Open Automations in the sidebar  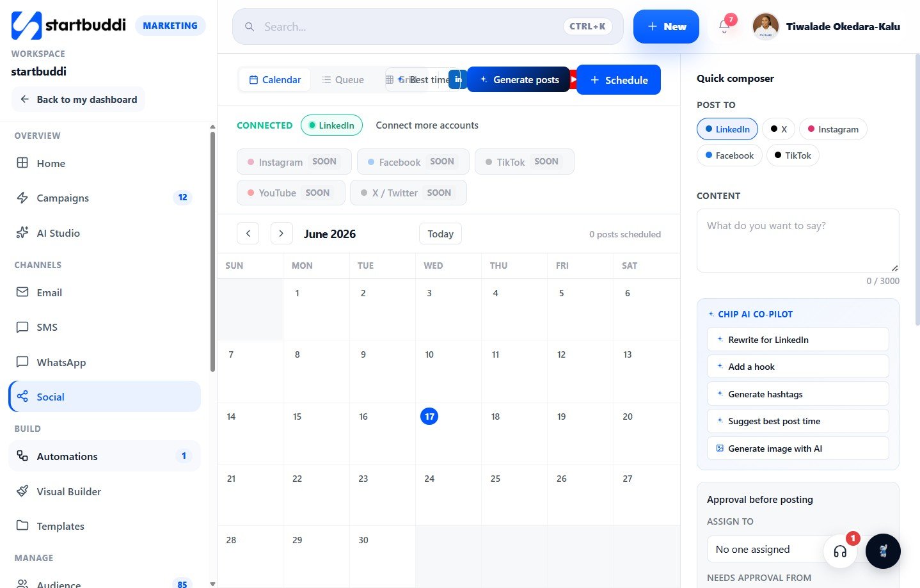104,456
